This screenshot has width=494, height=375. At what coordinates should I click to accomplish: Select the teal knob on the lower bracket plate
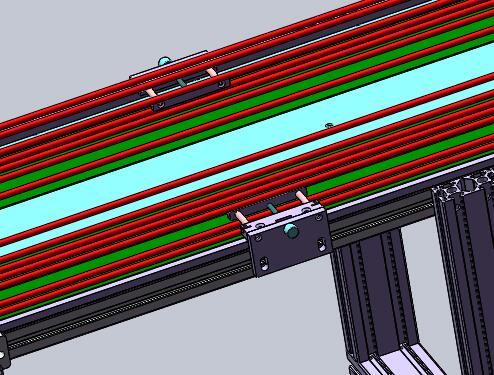tap(290, 230)
